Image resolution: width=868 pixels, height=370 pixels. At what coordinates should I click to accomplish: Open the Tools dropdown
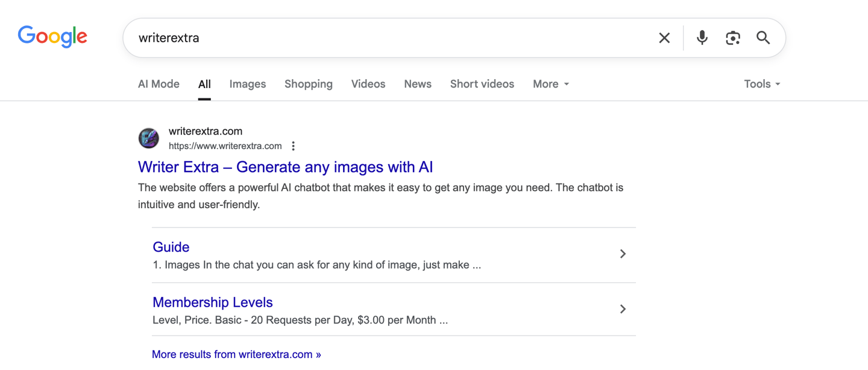tap(762, 84)
